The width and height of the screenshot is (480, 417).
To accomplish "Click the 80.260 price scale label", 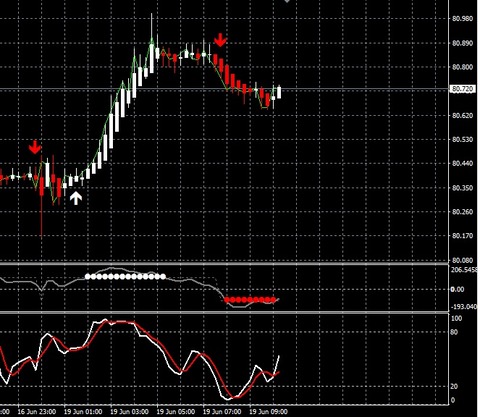I will click(462, 212).
